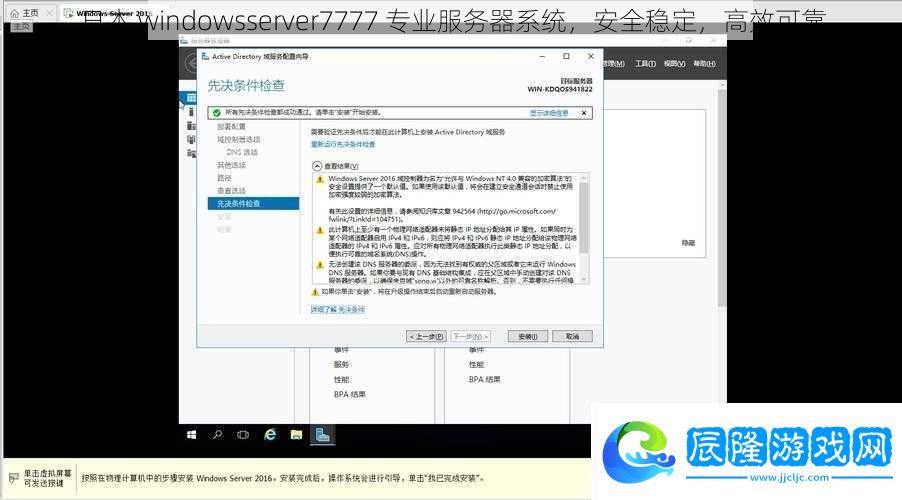Viewport: 902px width, 500px height.
Task: Click results scrollbar up arrow
Action: pyautogui.click(x=584, y=177)
